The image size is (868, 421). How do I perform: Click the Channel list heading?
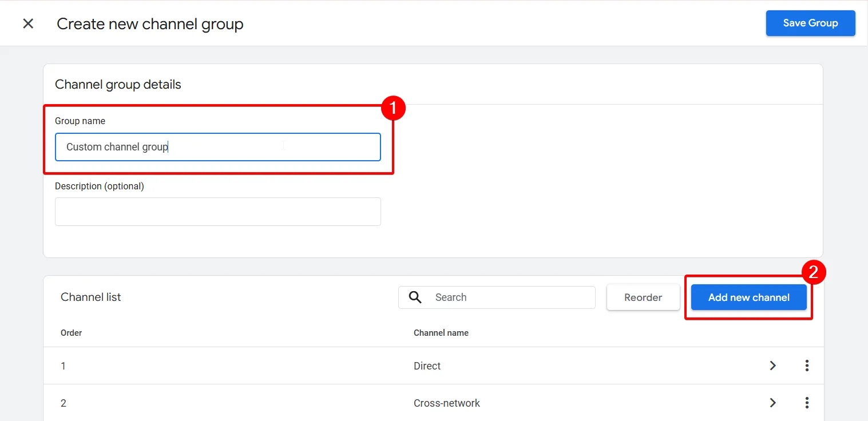91,297
